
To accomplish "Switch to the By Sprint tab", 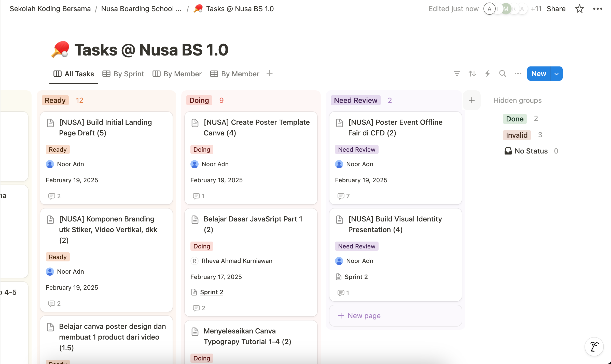I will pos(123,74).
